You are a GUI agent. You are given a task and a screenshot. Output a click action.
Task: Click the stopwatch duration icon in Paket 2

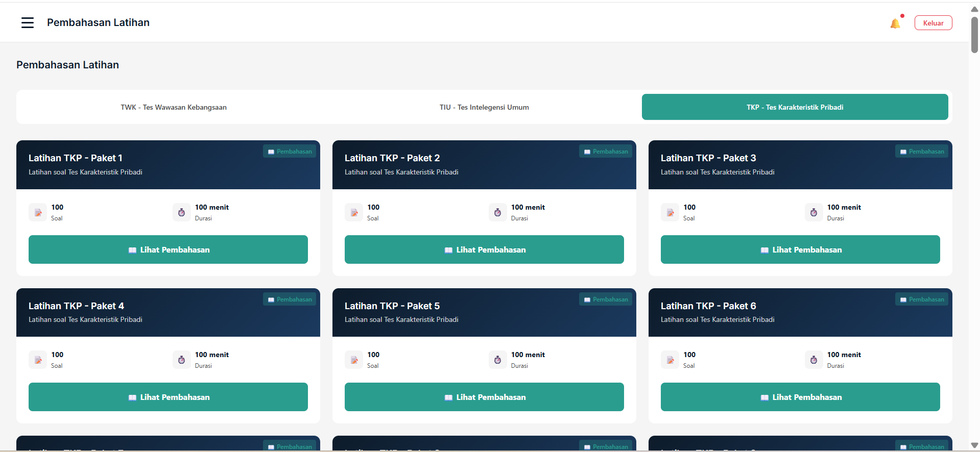click(497, 213)
